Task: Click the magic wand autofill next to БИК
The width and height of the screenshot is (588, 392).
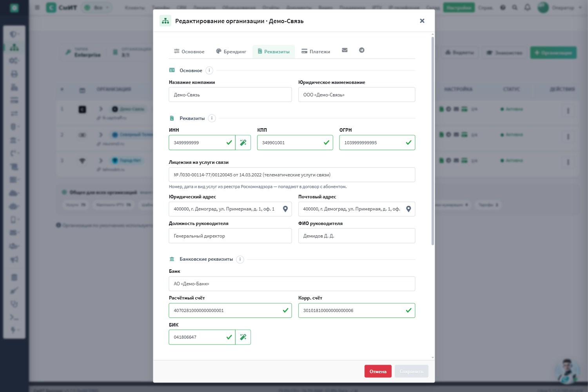Action: pyautogui.click(x=243, y=337)
